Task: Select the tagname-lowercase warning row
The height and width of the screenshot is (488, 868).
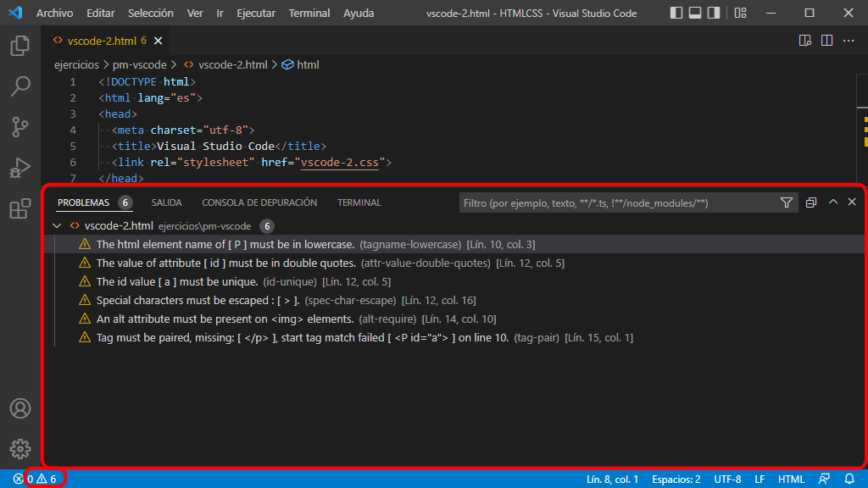Action: (454, 244)
